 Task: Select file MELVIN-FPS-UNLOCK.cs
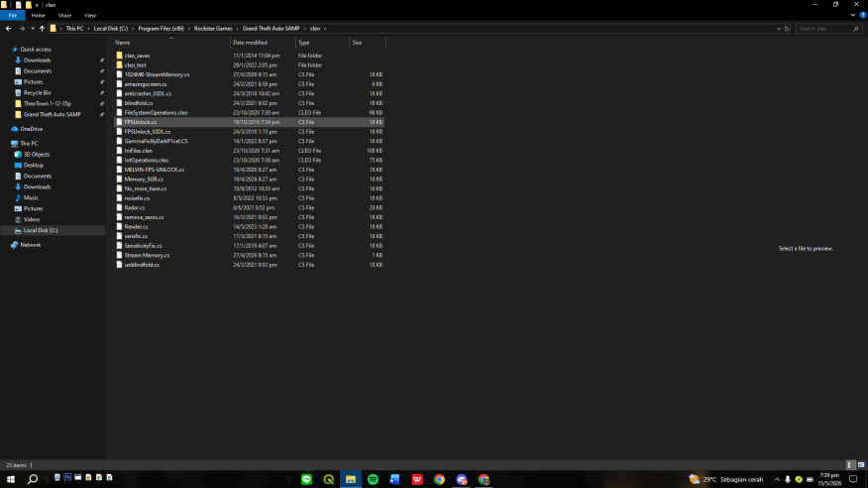(x=249, y=170)
